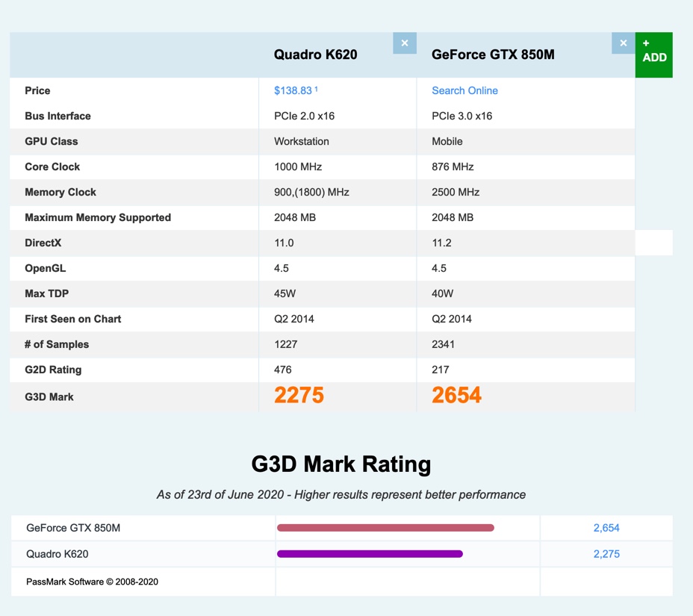Open the 2,275 score link in chart

pos(606,554)
